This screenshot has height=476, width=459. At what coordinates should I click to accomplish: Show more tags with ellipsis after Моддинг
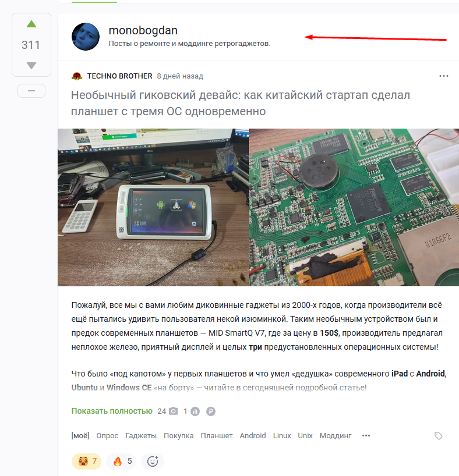[366, 436]
